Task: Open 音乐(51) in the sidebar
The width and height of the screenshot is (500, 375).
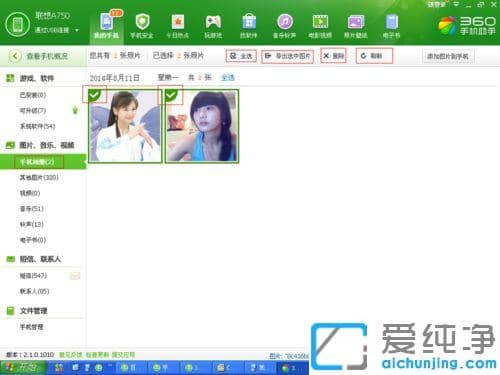Action: point(32,209)
